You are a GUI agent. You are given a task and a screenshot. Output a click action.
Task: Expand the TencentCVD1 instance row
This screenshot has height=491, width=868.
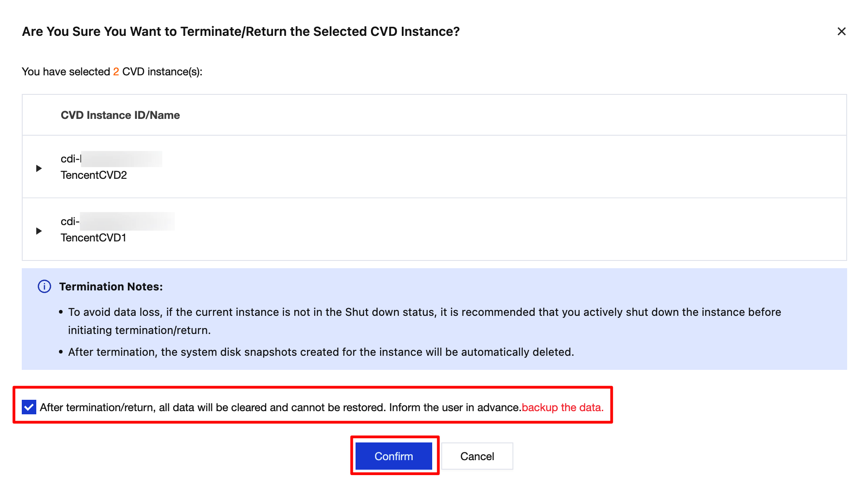pyautogui.click(x=39, y=231)
